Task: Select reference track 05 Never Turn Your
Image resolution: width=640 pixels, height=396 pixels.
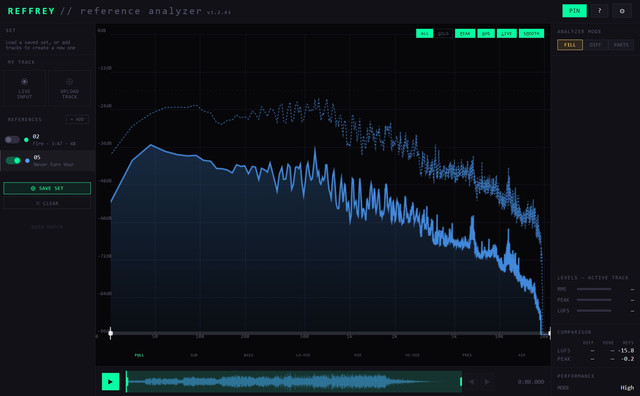Action: pos(48,160)
